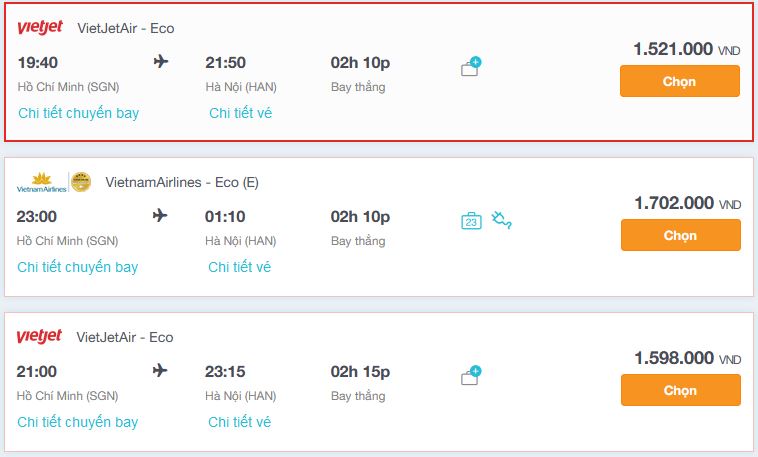This screenshot has height=457, width=758.
Task: Click VietJet logo of 21:00 flight
Action: (x=39, y=336)
